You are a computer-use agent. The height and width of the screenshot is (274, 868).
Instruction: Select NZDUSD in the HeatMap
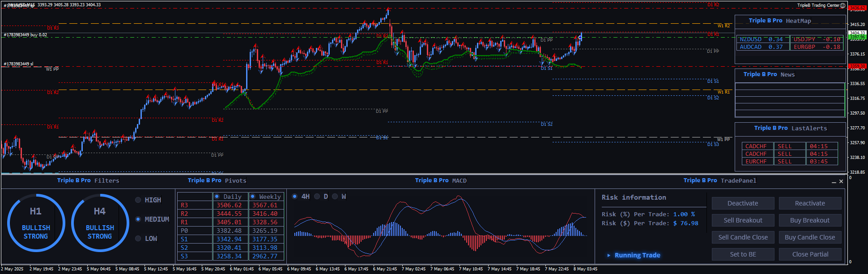pos(750,39)
